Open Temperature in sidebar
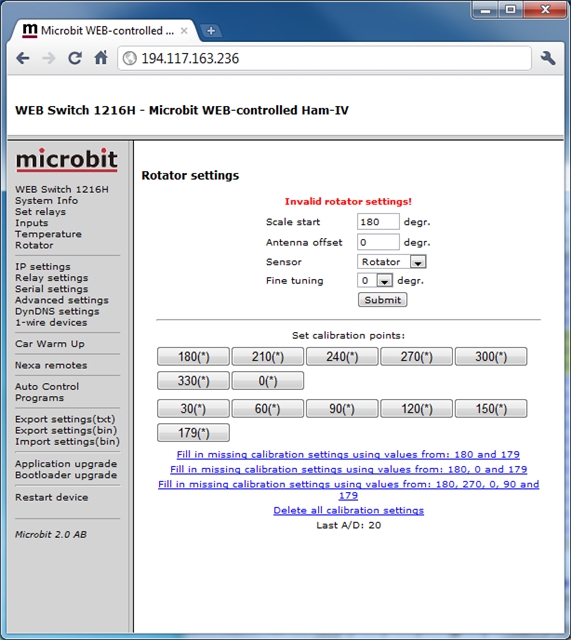Viewport: 571px width, 640px height. coord(48,234)
